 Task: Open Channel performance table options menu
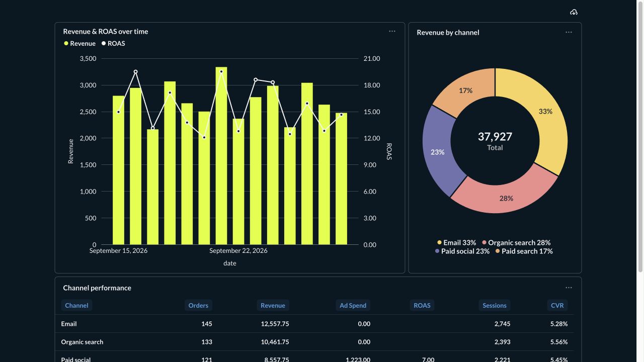pos(569,288)
